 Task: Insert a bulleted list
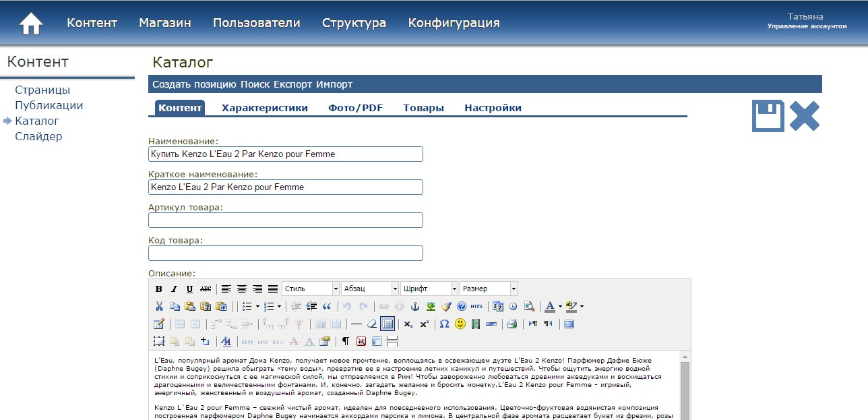(x=247, y=306)
